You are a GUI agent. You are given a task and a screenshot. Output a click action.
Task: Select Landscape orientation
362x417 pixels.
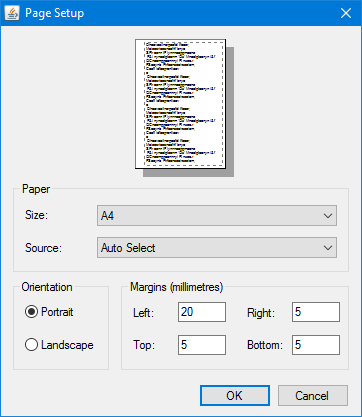tap(59, 345)
